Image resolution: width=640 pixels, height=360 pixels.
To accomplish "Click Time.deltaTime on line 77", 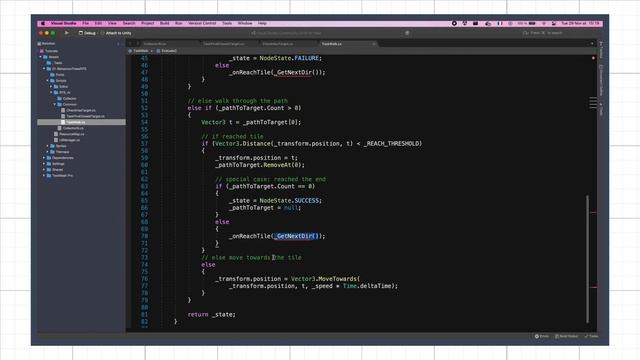I will coord(367,286).
